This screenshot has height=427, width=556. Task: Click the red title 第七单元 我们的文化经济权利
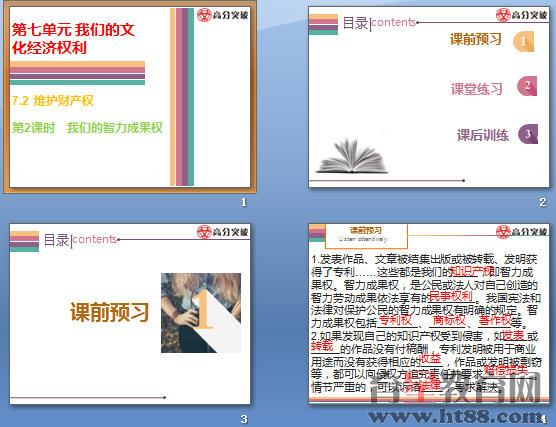point(73,39)
